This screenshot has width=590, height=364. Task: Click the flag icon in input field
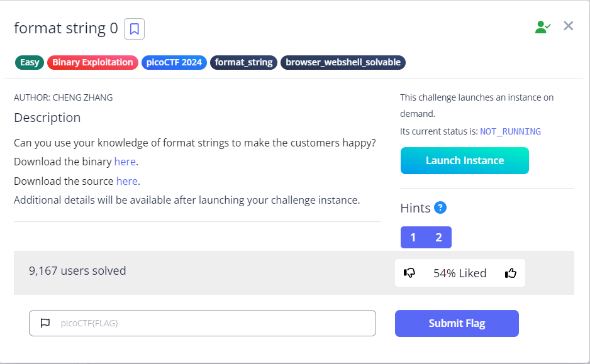pos(45,323)
